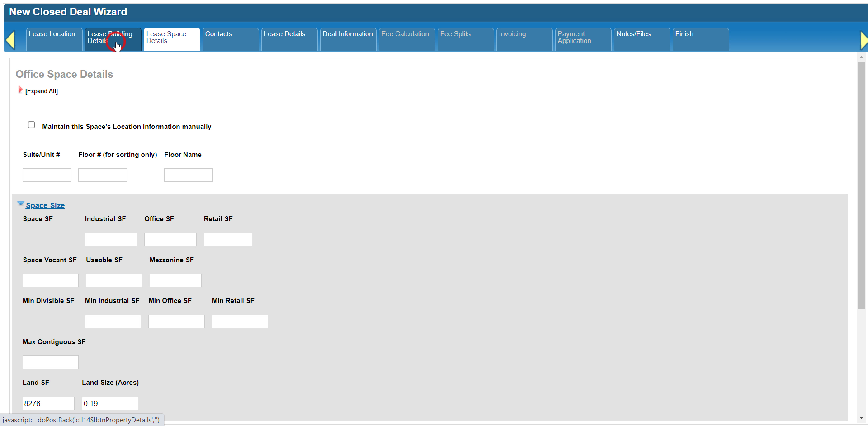The width and height of the screenshot is (868, 426).
Task: Enable Maintain Space's Location information manually checkbox
Action: click(31, 125)
